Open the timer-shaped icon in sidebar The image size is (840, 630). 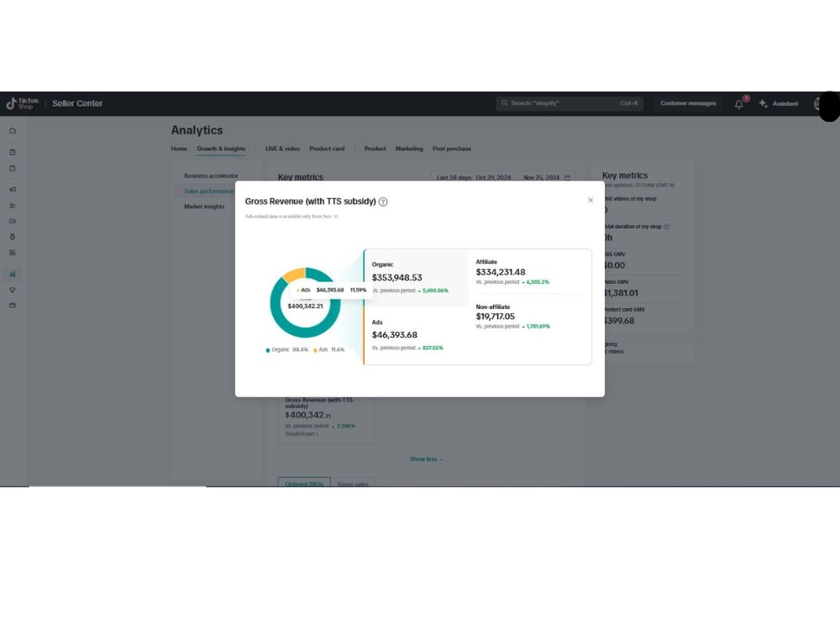pyautogui.click(x=13, y=236)
